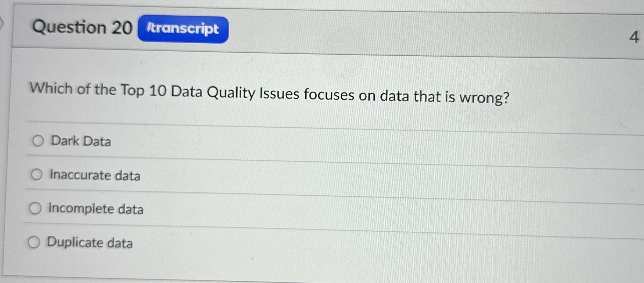The height and width of the screenshot is (283, 644).
Task: Click the Inaccurate data radio circle
Action: click(37, 174)
